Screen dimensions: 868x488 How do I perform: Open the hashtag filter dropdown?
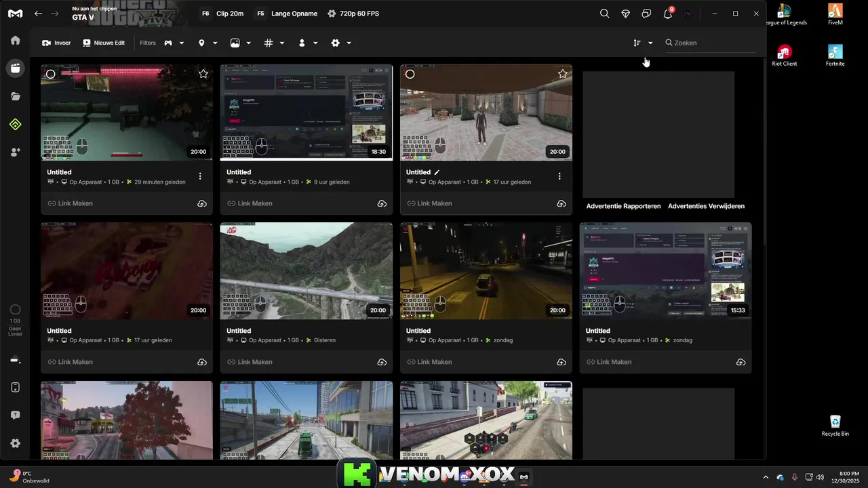pyautogui.click(x=274, y=43)
